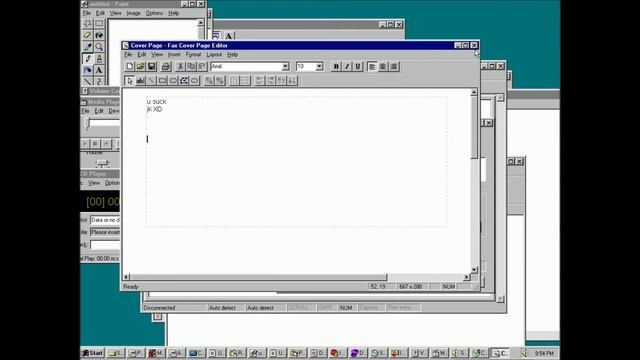Viewport: 640px width, 360px height.
Task: Open the Edit menu in Cover Page Editor
Action: [142, 54]
